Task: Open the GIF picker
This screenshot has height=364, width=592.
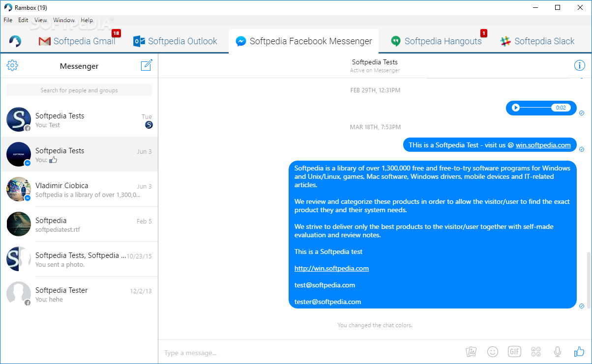Action: 514,352
